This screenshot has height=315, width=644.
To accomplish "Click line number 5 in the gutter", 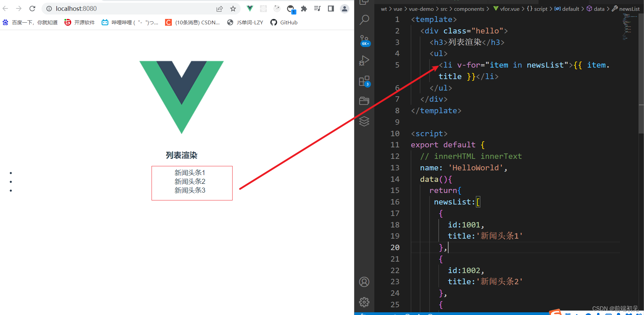I will (397, 65).
